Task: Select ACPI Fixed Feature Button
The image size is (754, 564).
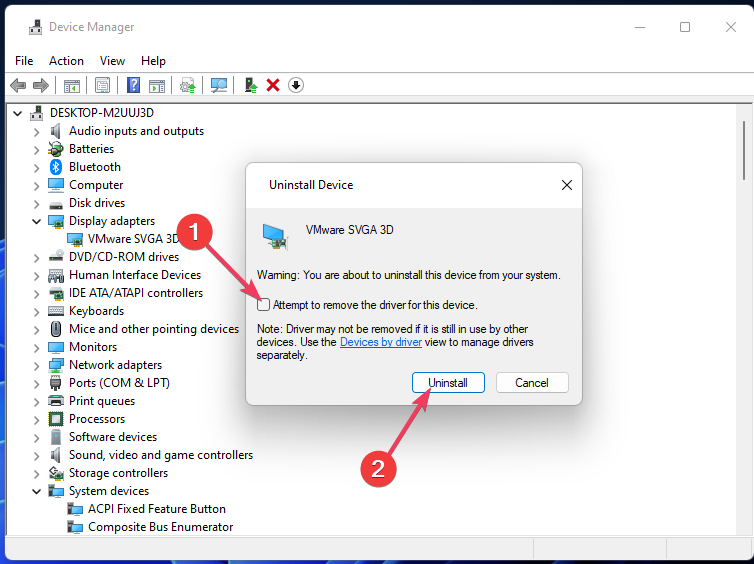Action: point(157,509)
